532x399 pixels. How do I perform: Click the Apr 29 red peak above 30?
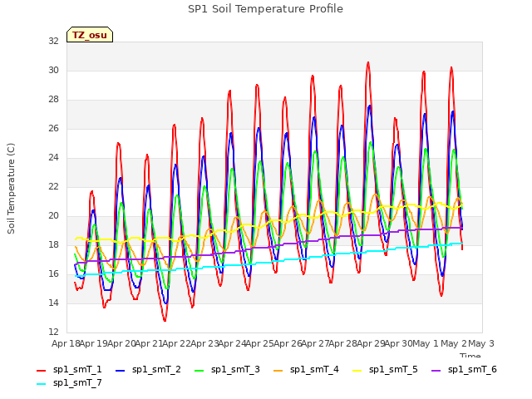[368, 63]
